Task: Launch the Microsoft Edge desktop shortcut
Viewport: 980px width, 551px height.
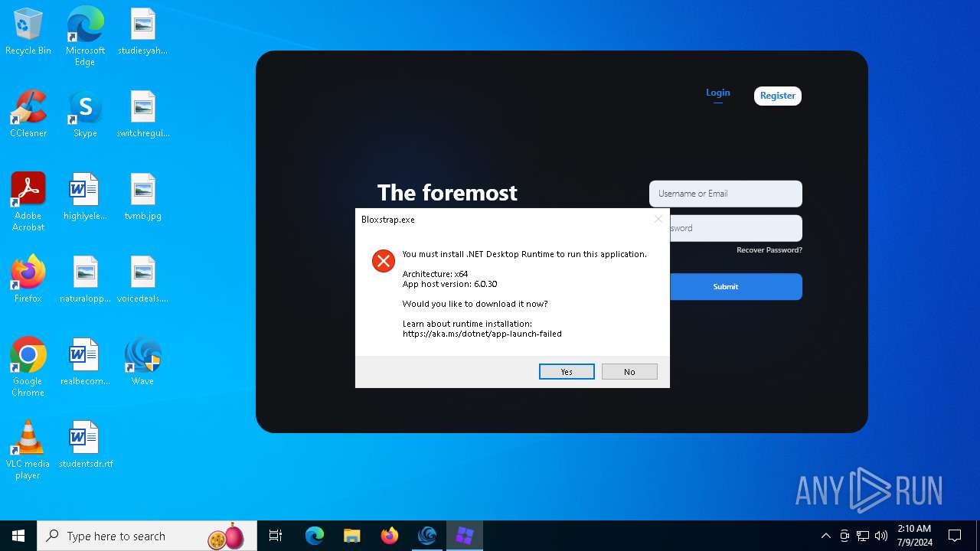Action: tap(85, 37)
